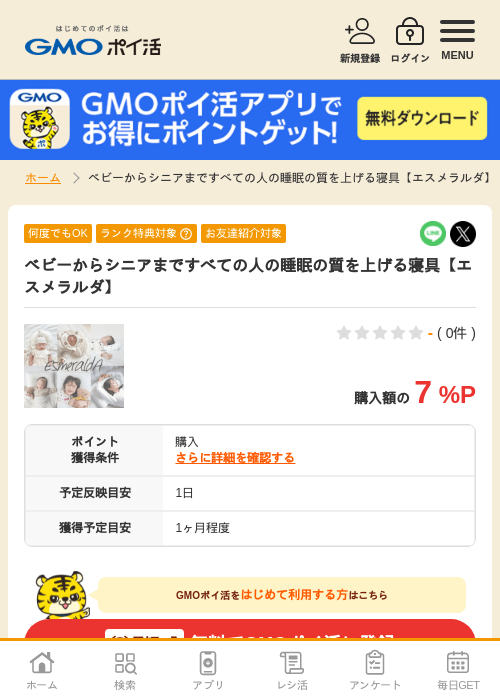500x700 pixels.
Task: Select the レシ活 receipt tab
Action: pos(292,670)
